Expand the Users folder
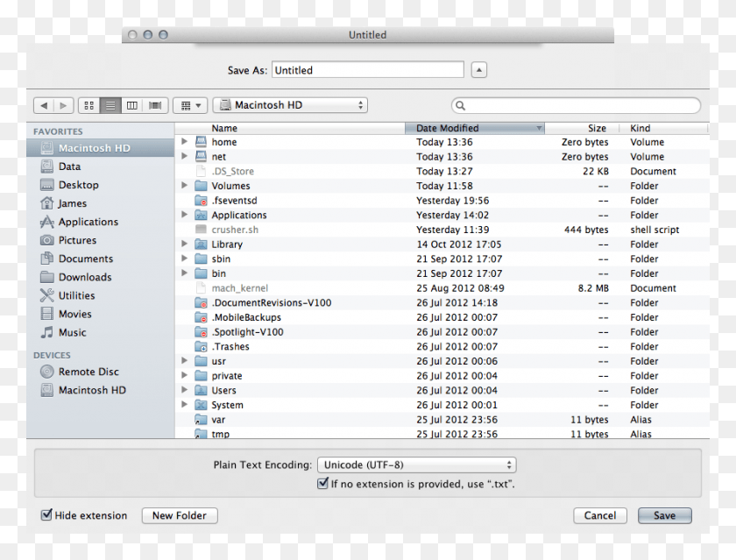 click(185, 390)
